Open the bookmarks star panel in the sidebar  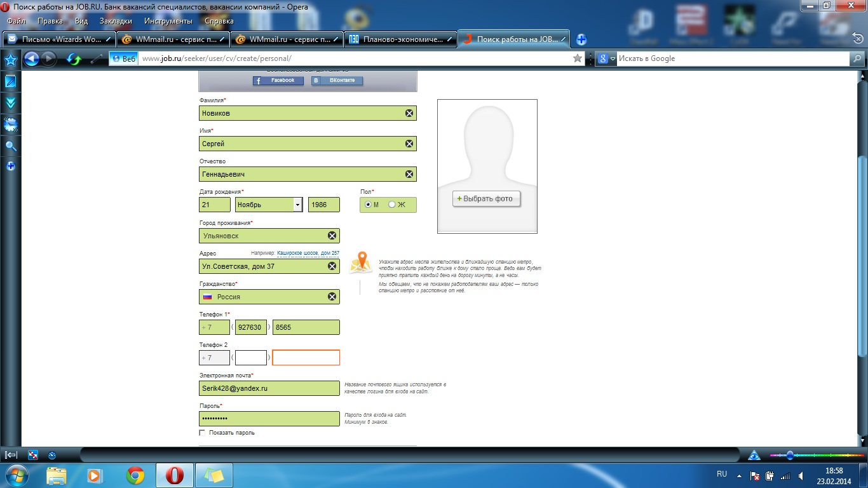tap(10, 60)
